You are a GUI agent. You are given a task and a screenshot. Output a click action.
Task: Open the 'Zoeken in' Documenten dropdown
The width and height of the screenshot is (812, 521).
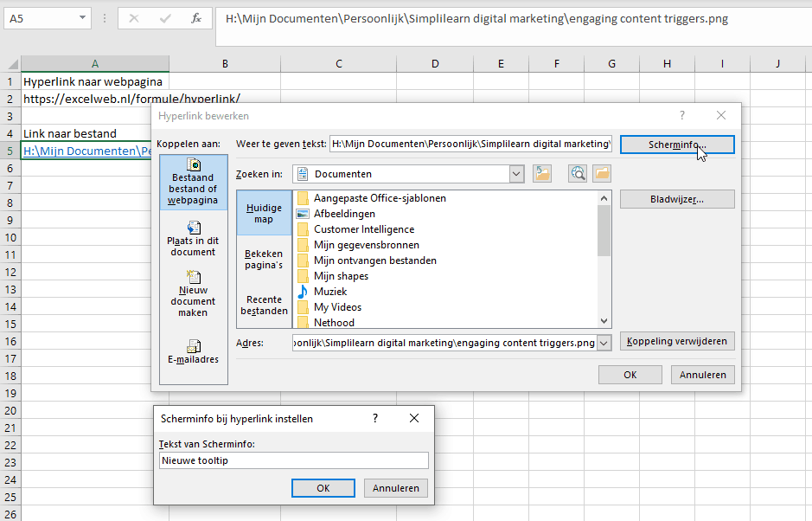pos(517,174)
